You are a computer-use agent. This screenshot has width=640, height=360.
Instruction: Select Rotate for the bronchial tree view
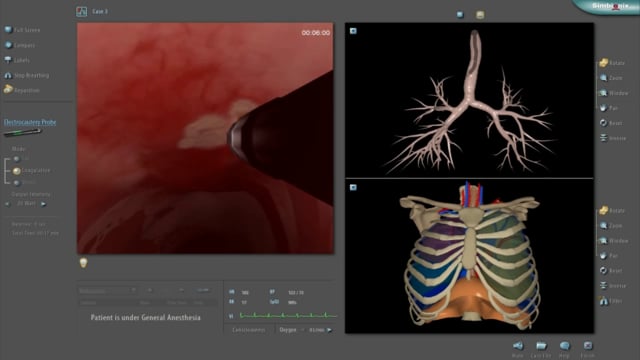[612, 63]
